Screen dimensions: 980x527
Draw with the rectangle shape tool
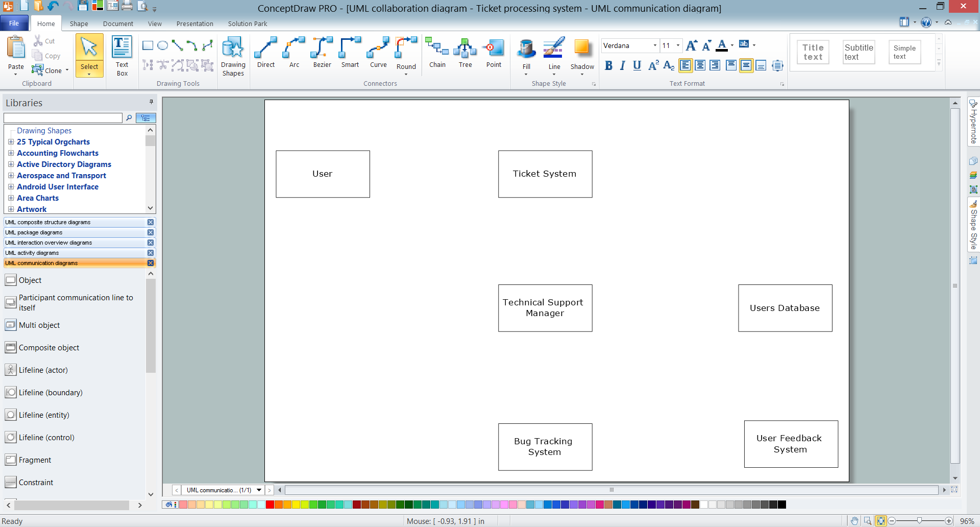[x=148, y=45]
